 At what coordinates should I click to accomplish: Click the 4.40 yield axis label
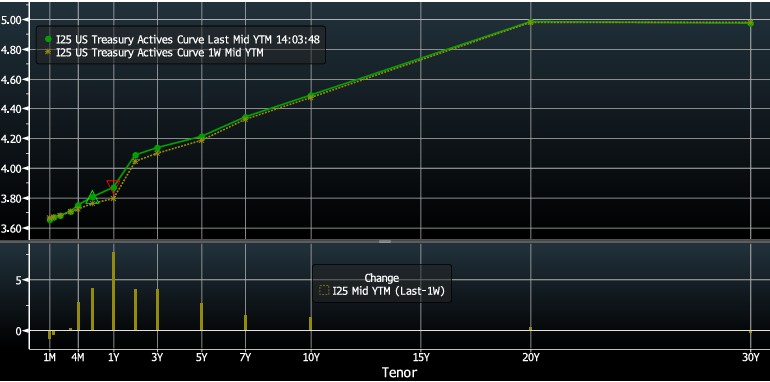point(12,109)
